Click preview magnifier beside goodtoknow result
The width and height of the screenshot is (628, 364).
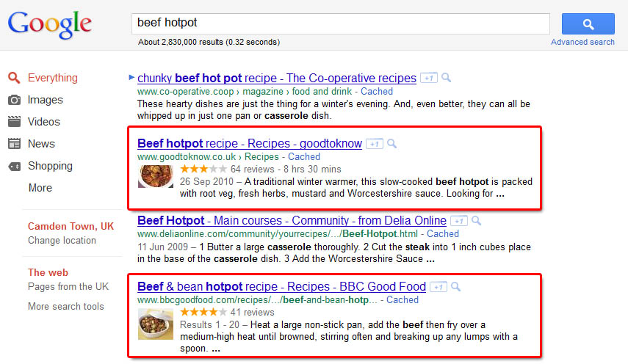(x=391, y=144)
